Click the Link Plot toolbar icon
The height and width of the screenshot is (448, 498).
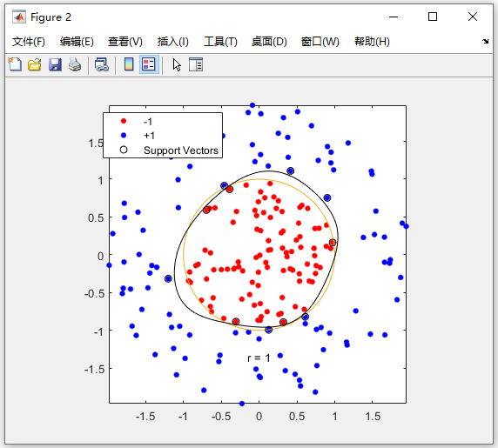pyautogui.click(x=102, y=64)
